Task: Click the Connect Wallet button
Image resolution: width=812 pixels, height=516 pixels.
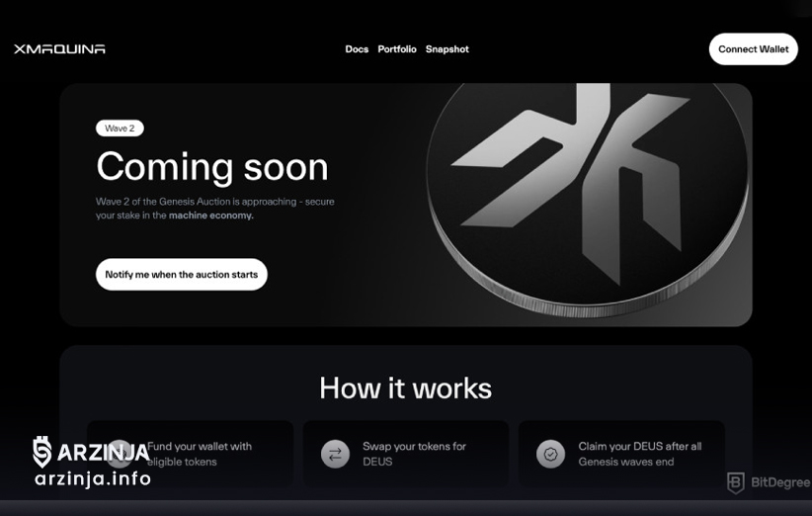Action: pos(753,49)
